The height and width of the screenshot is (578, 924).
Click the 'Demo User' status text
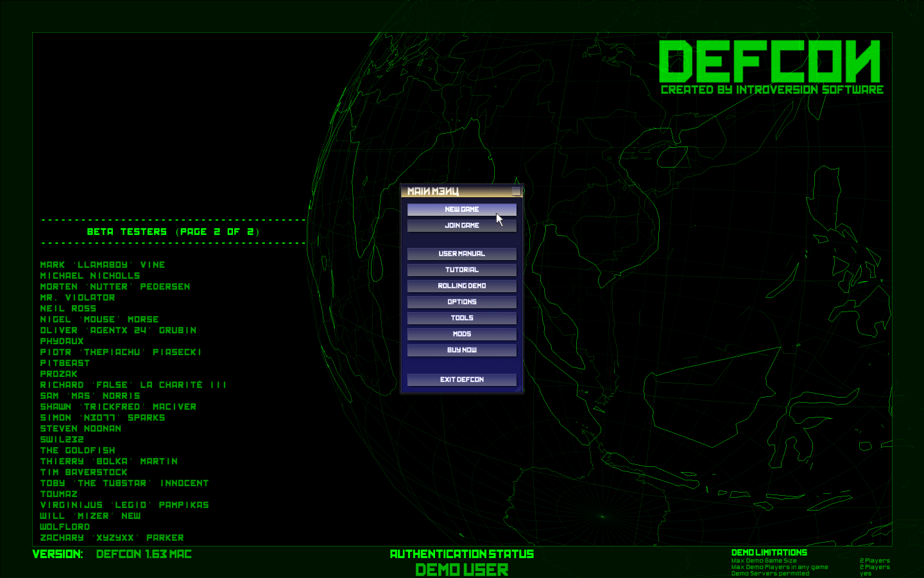tap(462, 570)
